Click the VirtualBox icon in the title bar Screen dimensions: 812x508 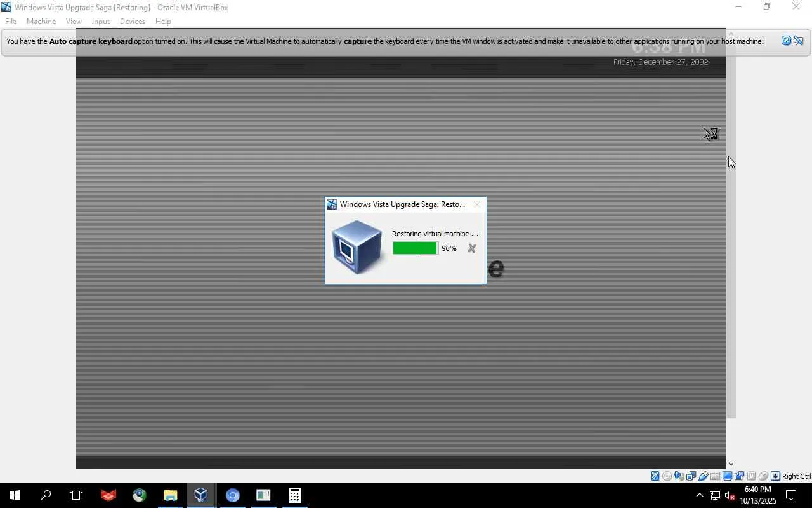[x=6, y=7]
